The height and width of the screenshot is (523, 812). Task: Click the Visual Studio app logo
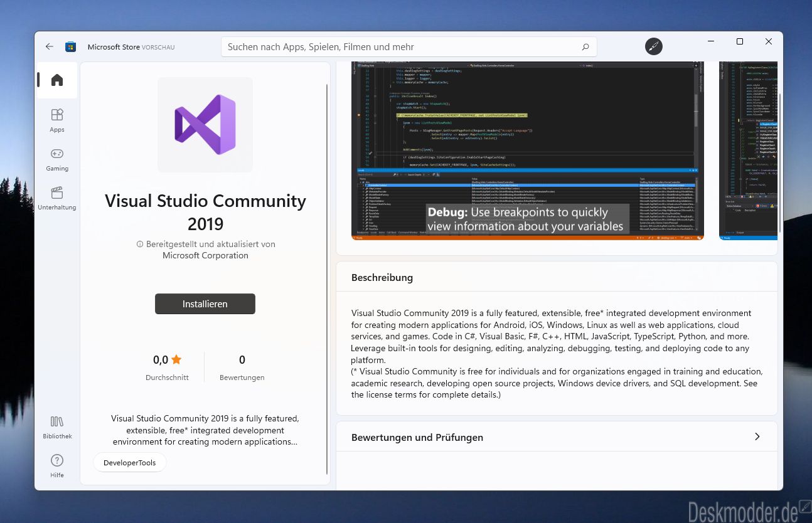point(205,124)
